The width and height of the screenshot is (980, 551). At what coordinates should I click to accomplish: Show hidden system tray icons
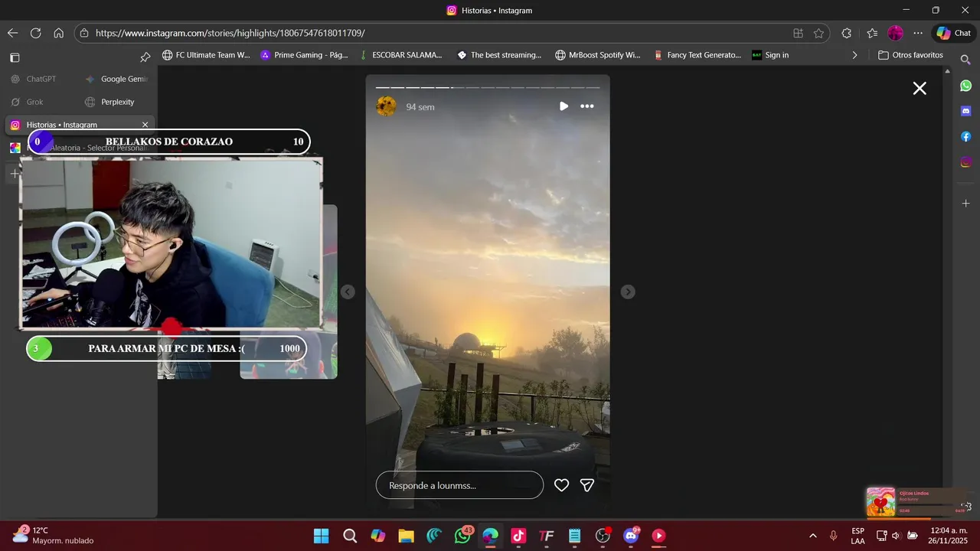click(x=812, y=536)
